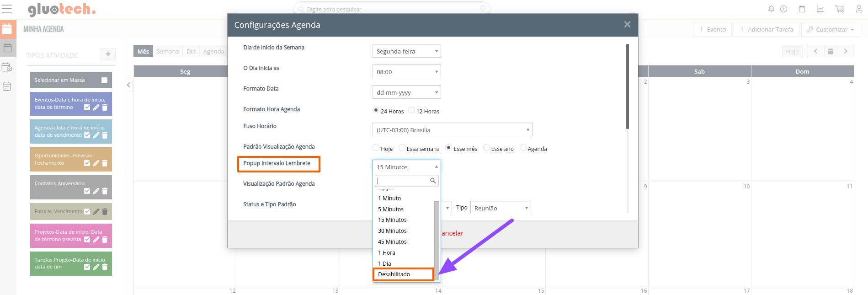Screen dimensions: 868x295
Task: Edit the Oportunidades-Previsão Fechamento activity type
Action: pyautogui.click(x=96, y=163)
